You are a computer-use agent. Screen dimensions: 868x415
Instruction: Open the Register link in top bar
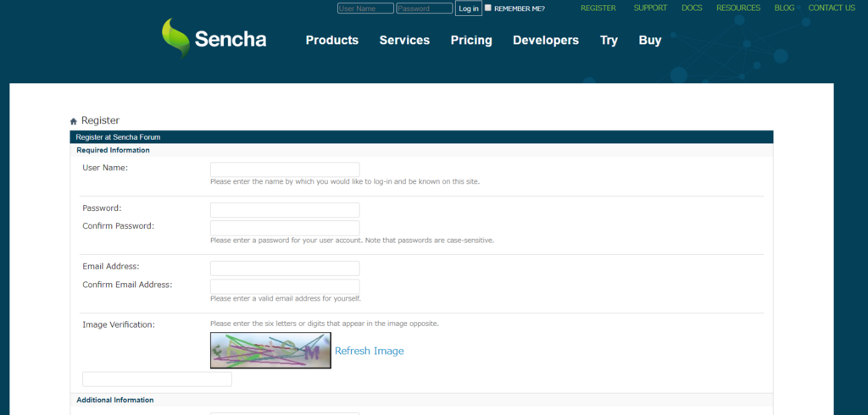pyautogui.click(x=598, y=8)
